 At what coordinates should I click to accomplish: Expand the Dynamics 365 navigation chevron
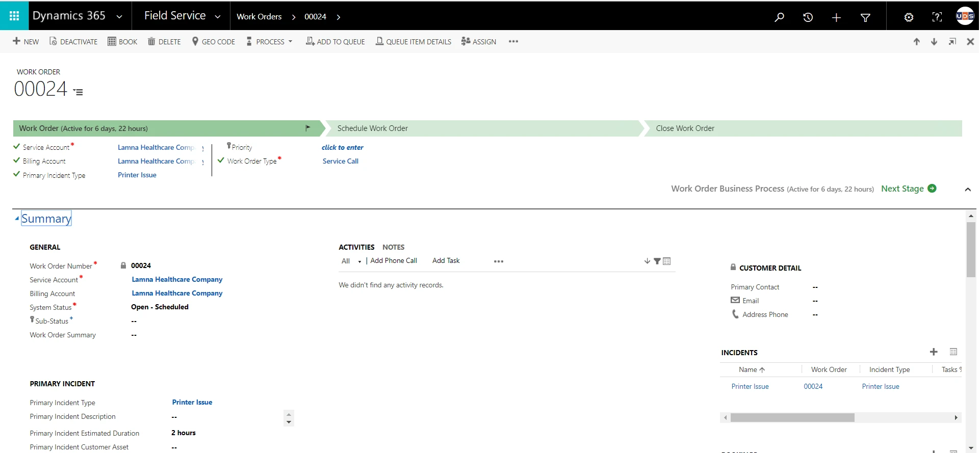tap(119, 17)
